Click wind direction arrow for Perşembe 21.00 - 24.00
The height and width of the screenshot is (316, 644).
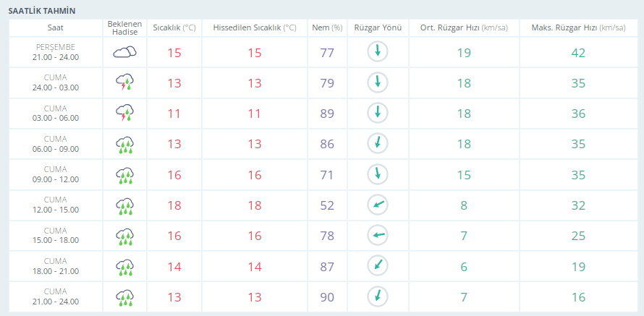(x=377, y=52)
